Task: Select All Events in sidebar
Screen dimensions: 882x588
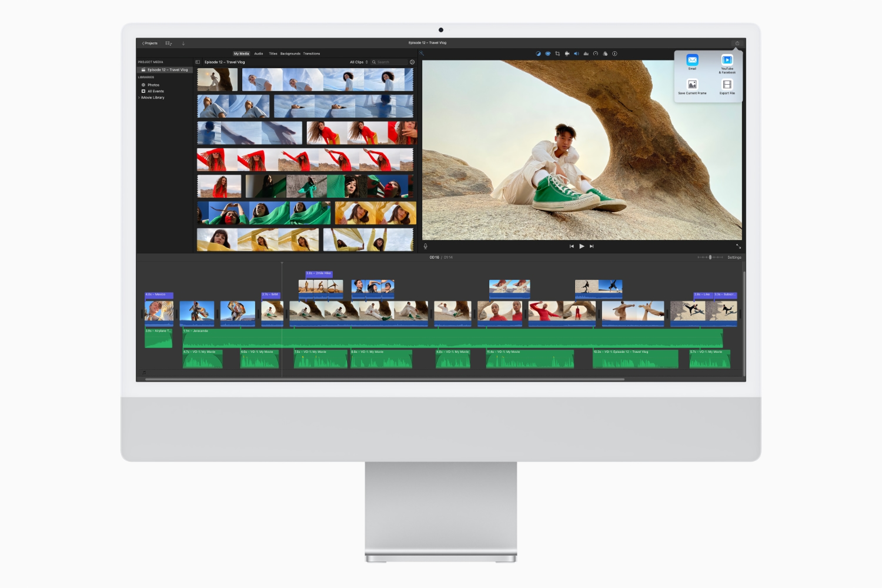Action: click(156, 91)
